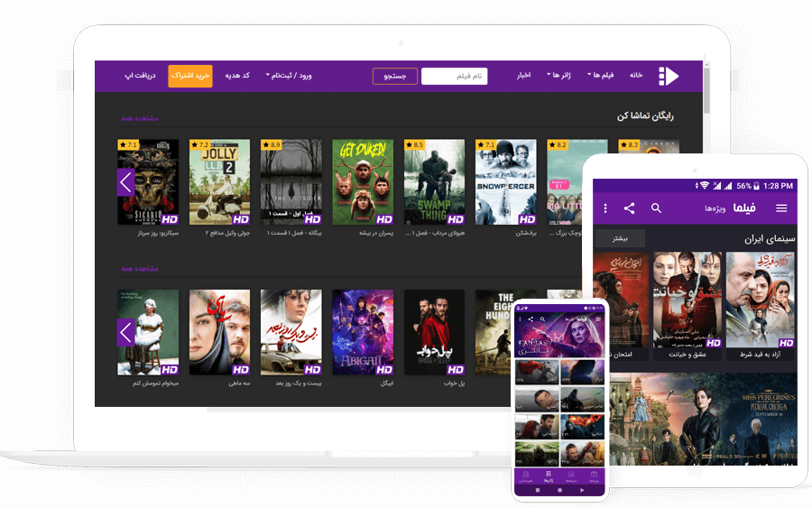The image size is (812, 508).
Task: Click the title پسران در بیشه
Action: click(376, 234)
